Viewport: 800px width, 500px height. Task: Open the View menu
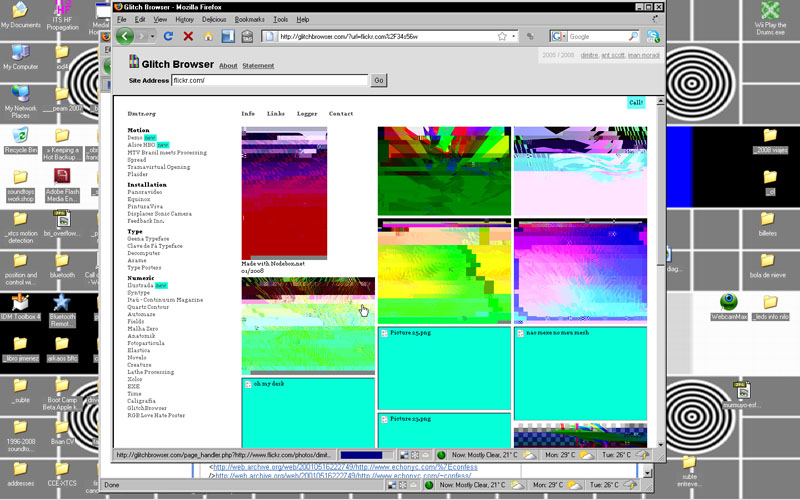[x=160, y=19]
